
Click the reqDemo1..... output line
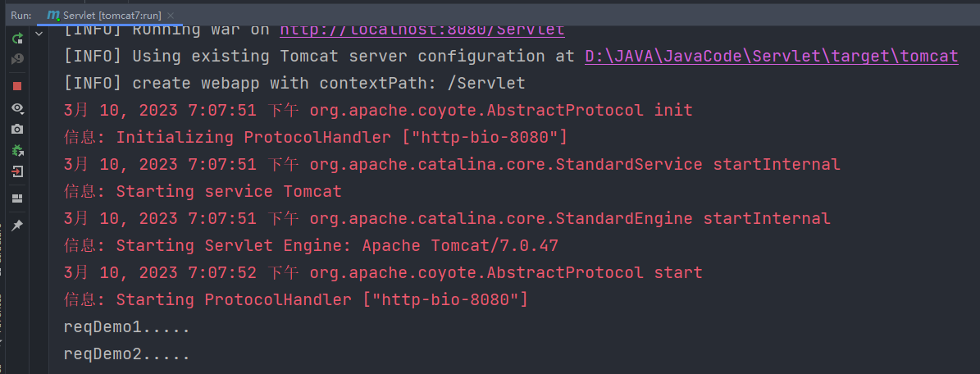tap(127, 327)
